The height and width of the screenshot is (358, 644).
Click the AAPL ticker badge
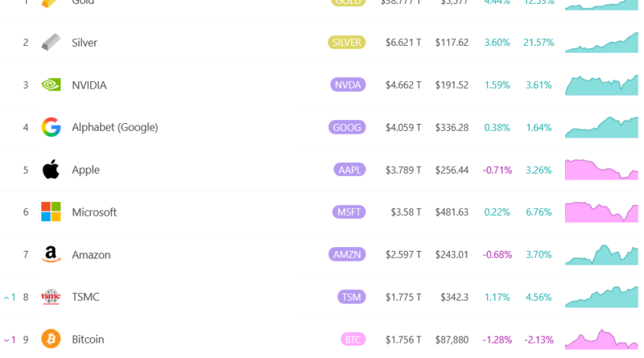tap(349, 170)
